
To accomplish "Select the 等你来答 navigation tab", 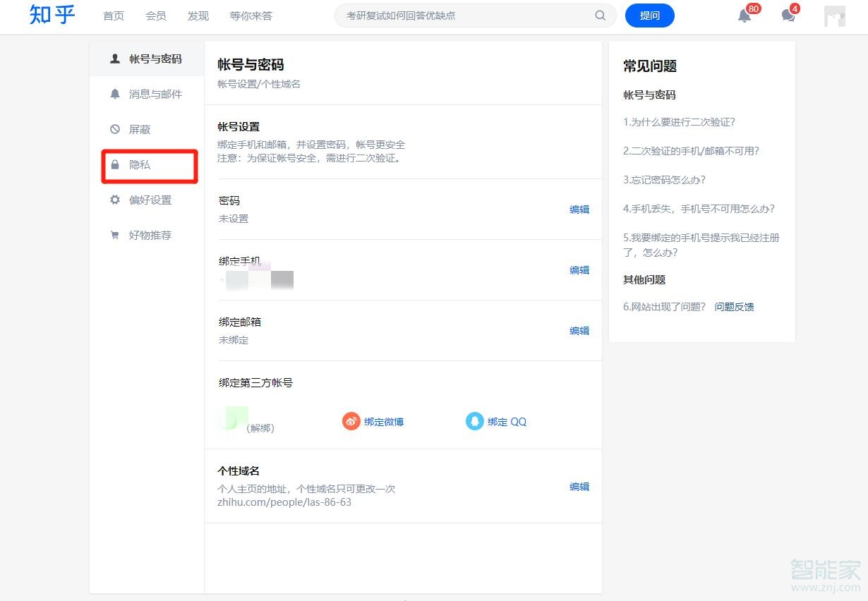I will [x=251, y=15].
